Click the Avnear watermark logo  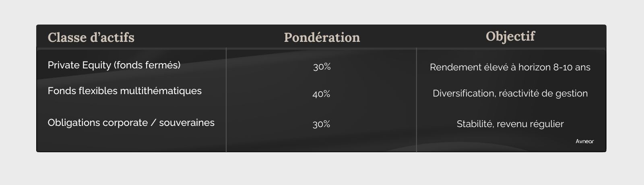pyautogui.click(x=584, y=141)
